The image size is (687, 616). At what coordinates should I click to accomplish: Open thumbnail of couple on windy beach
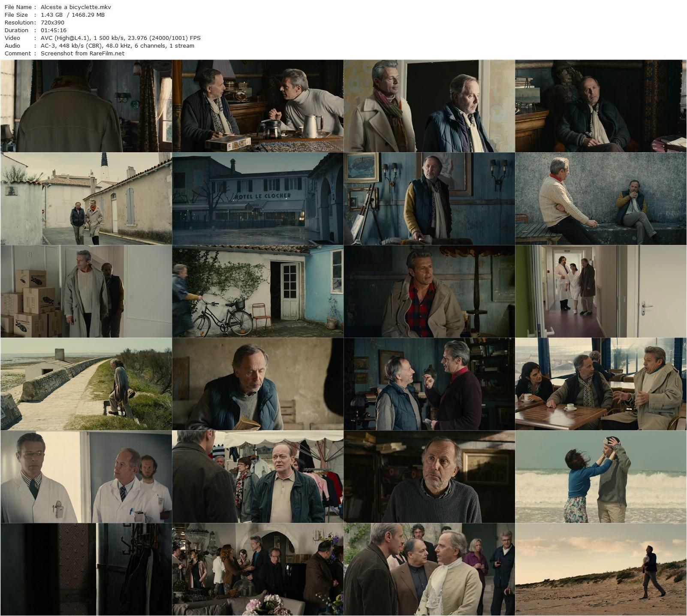(x=601, y=477)
